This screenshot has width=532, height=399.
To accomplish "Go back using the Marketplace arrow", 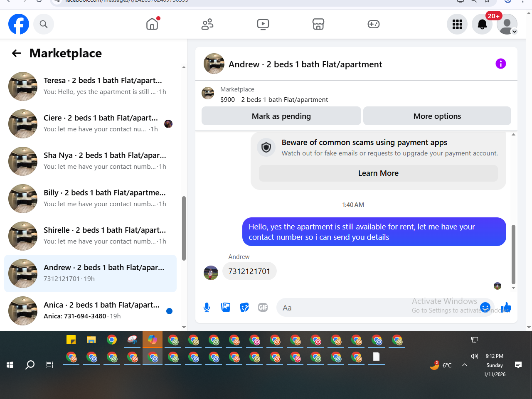I will [x=17, y=53].
